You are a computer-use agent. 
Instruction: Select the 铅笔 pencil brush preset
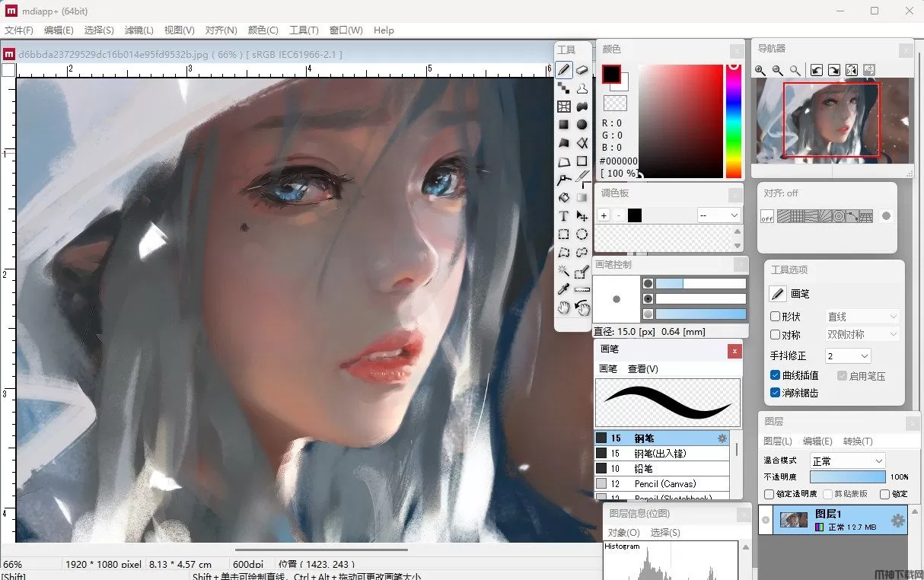643,468
